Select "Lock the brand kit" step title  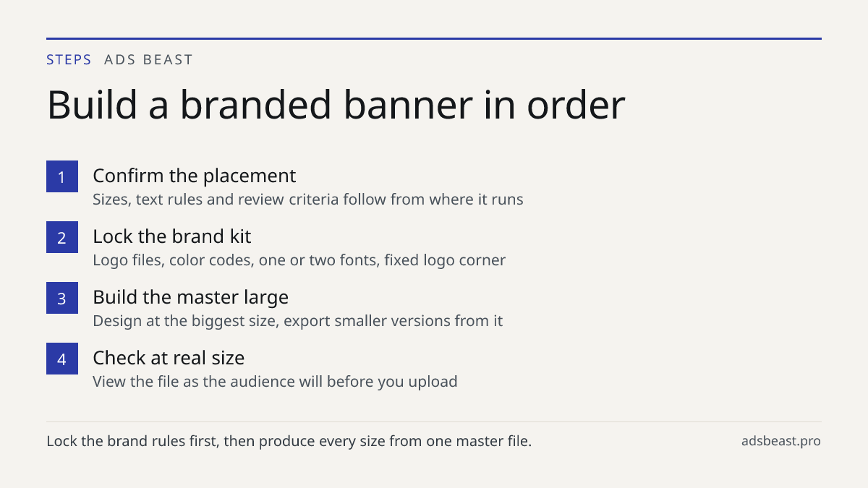pos(172,236)
